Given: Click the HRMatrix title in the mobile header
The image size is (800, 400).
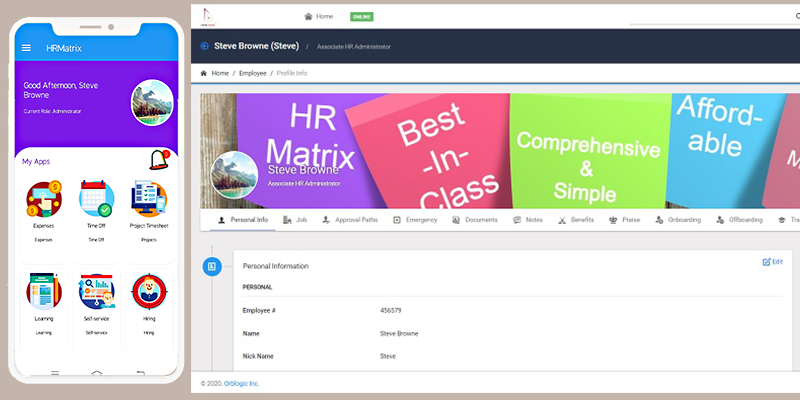Looking at the screenshot, I should (64, 48).
